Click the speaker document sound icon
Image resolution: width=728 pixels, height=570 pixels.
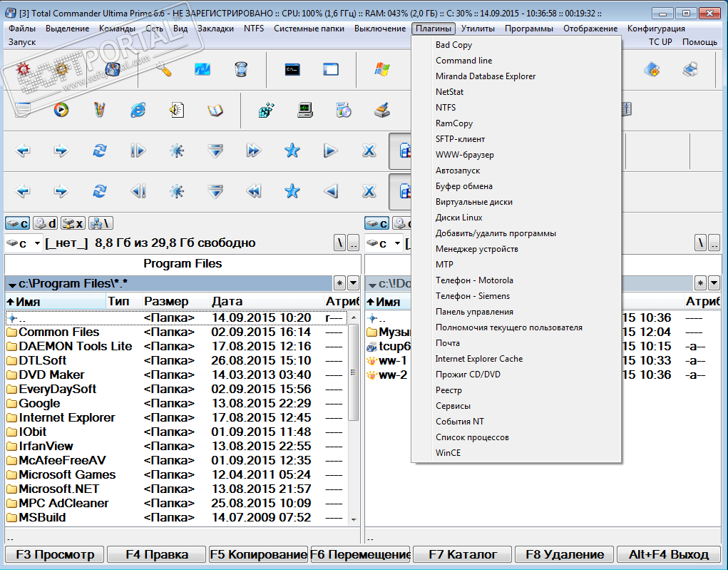coord(176,110)
